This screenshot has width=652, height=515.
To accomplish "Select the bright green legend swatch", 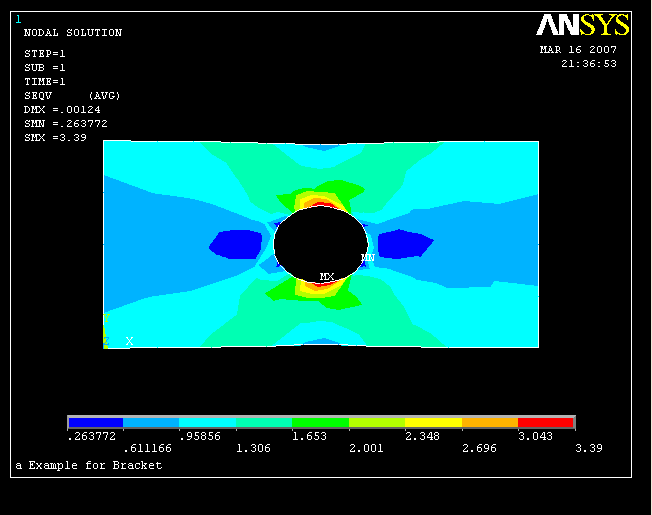I will click(320, 422).
